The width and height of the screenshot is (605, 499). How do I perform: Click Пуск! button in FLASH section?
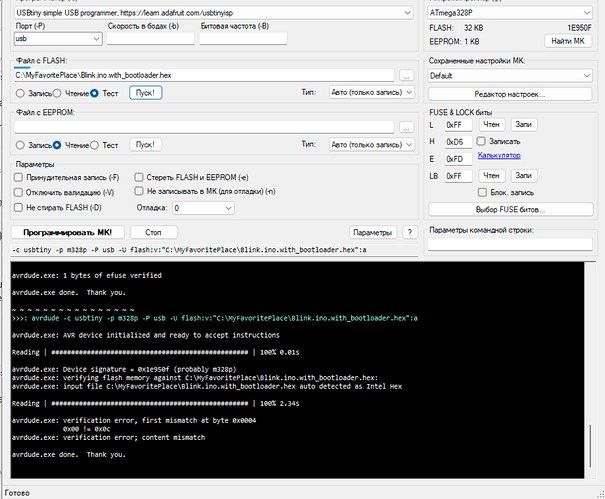pyautogui.click(x=145, y=93)
